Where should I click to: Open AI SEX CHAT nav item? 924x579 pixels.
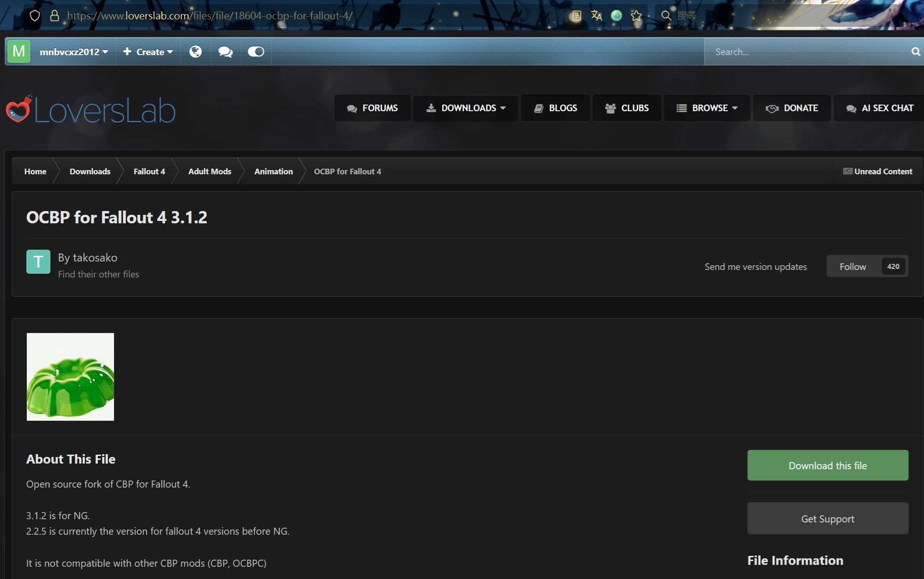point(879,108)
